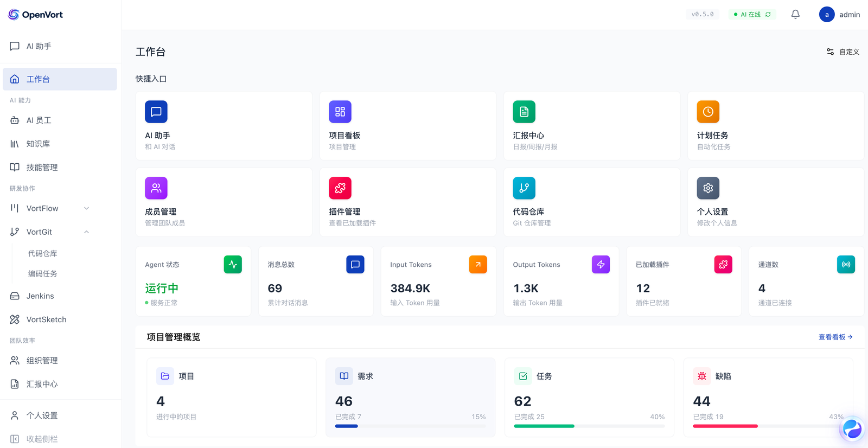This screenshot has width=868, height=448.
Task: Click the 自定义 customize button
Action: tap(843, 52)
